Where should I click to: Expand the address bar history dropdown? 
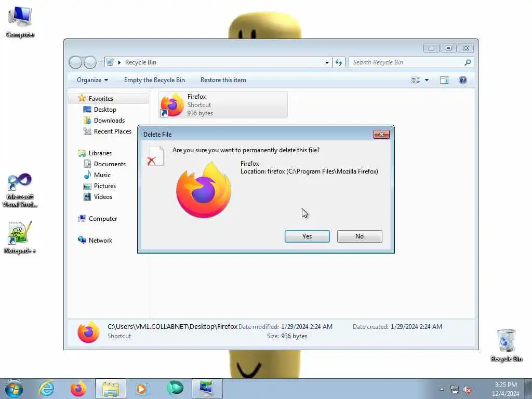(x=327, y=62)
